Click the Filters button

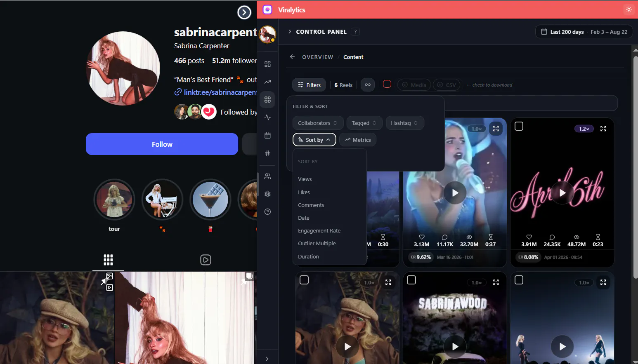[309, 85]
